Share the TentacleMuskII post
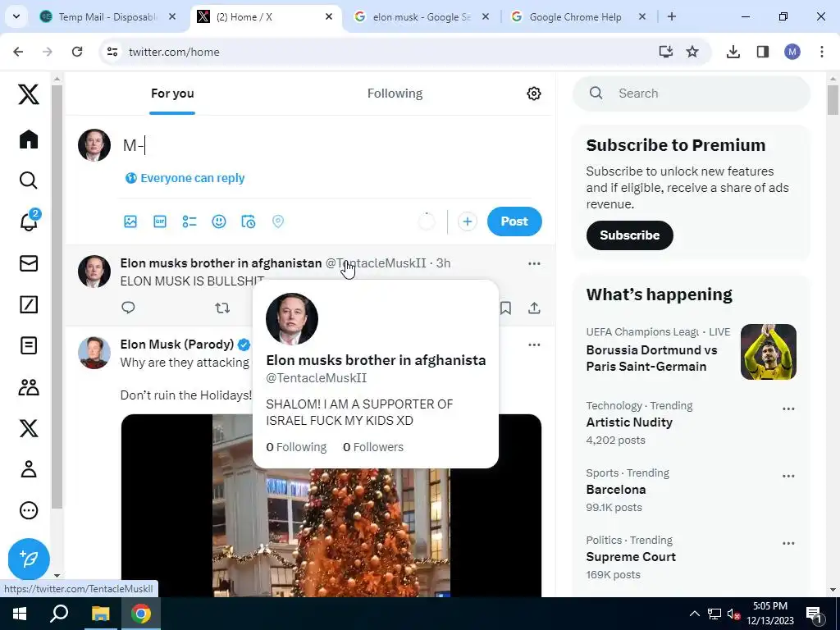 click(x=534, y=308)
